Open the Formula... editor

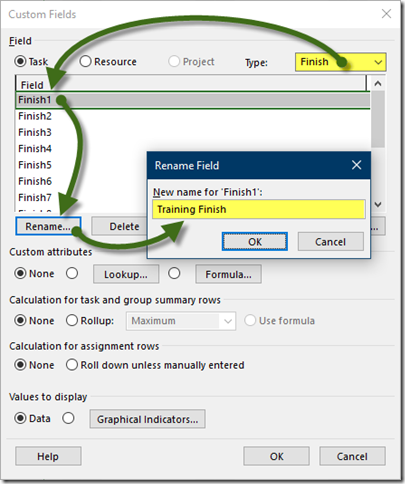[x=228, y=274]
